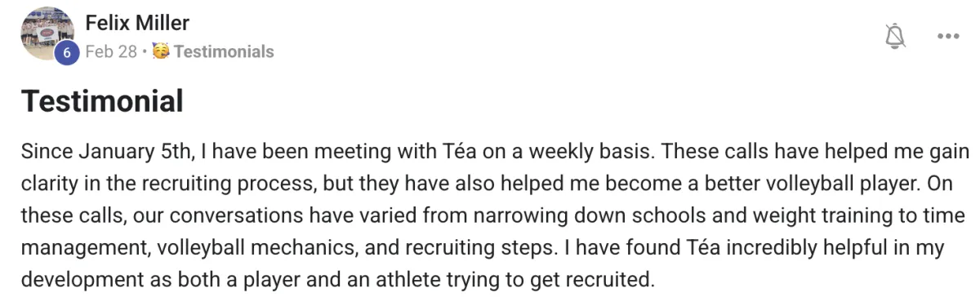Click the level 6 badge on the avatar
980x306 pixels.
pyautogui.click(x=66, y=53)
